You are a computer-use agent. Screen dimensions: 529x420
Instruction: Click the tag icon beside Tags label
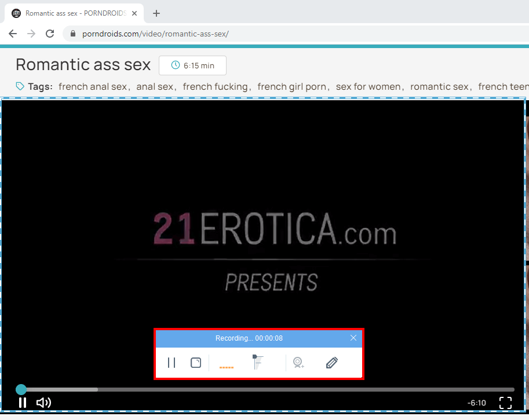pos(20,86)
